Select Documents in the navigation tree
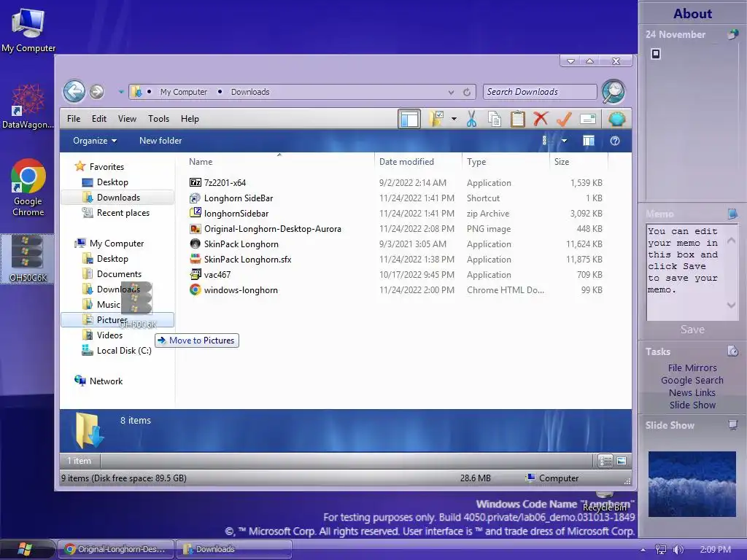The height and width of the screenshot is (560, 747). pyautogui.click(x=119, y=274)
